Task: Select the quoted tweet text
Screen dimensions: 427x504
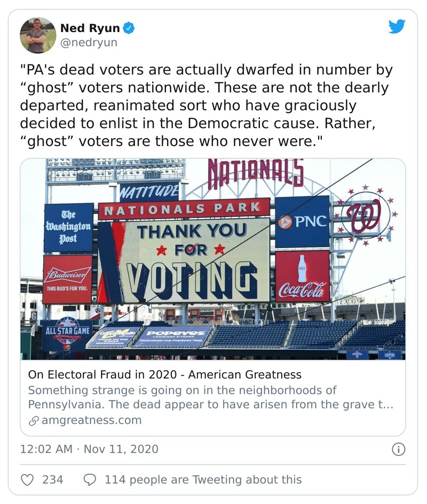Action: coord(208,106)
